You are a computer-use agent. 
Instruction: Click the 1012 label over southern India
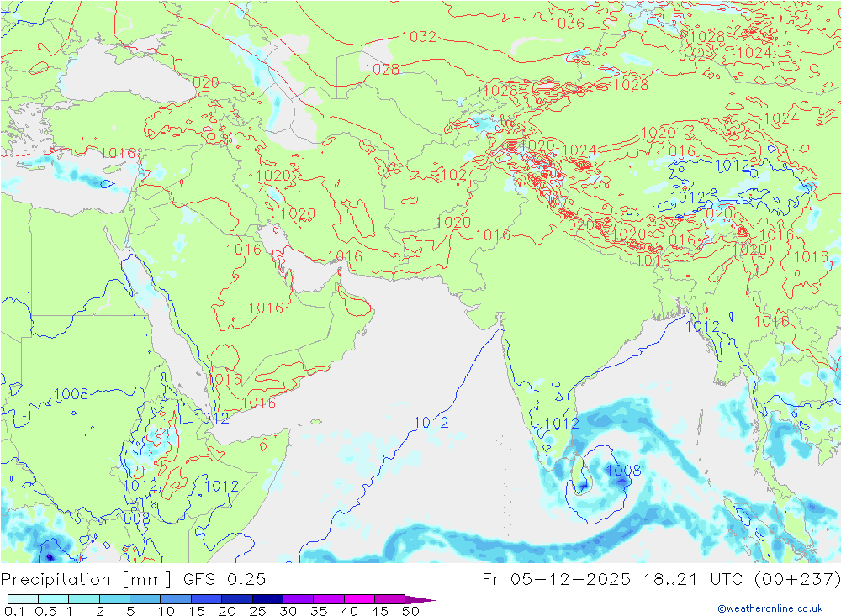click(x=562, y=424)
